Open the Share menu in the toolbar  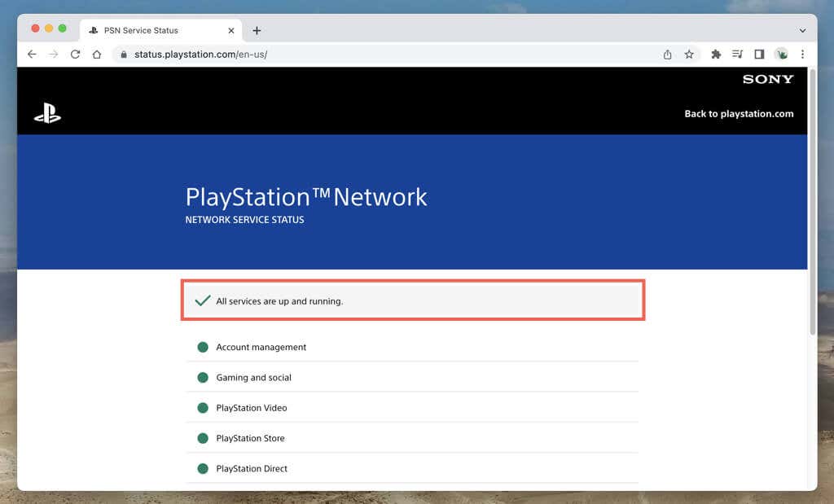point(667,54)
